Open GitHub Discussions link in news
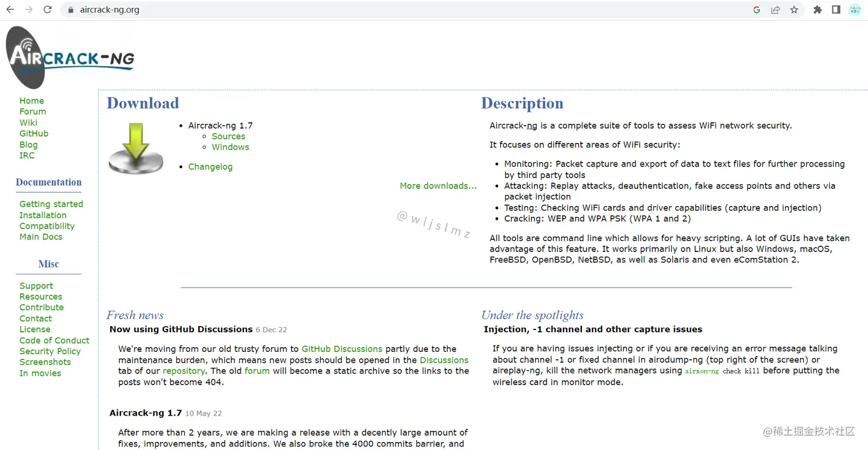 point(342,349)
